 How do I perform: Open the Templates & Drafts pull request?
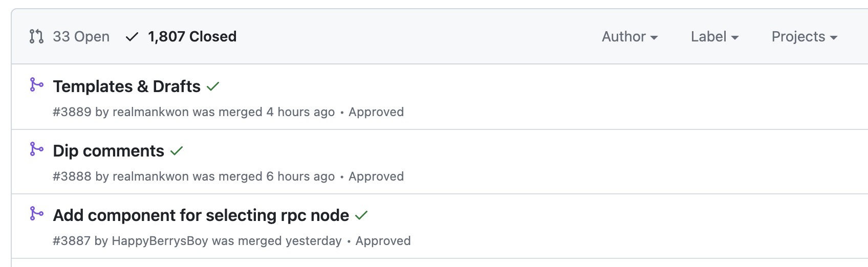pos(126,86)
